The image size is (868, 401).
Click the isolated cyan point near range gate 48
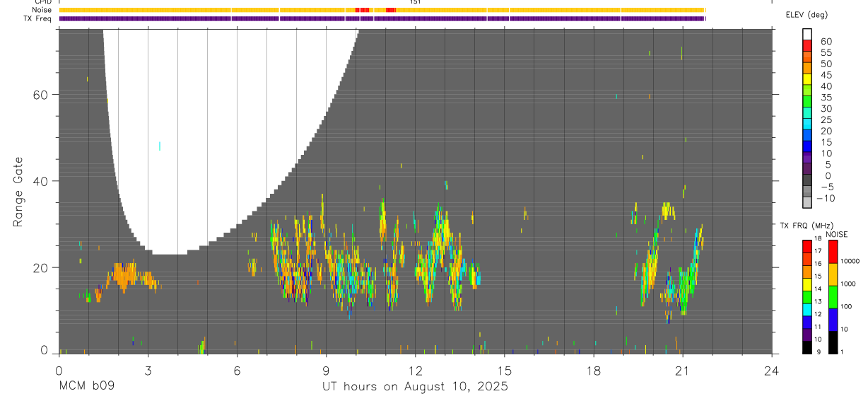[160, 146]
